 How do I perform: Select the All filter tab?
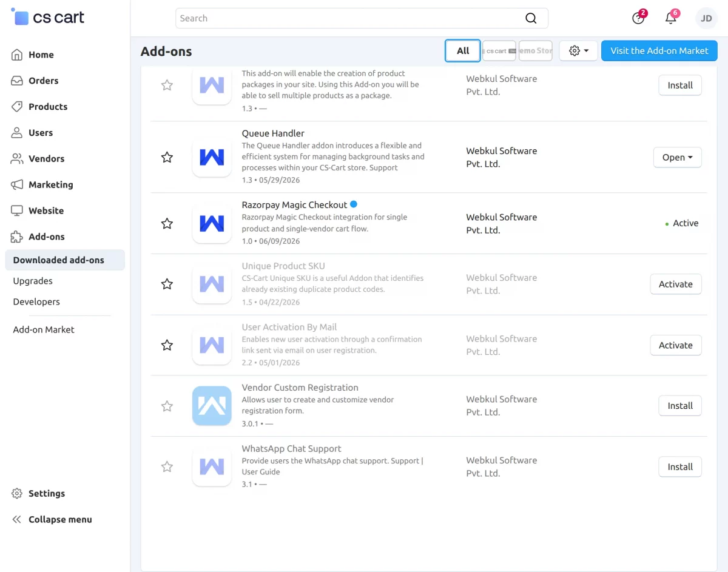[463, 51]
